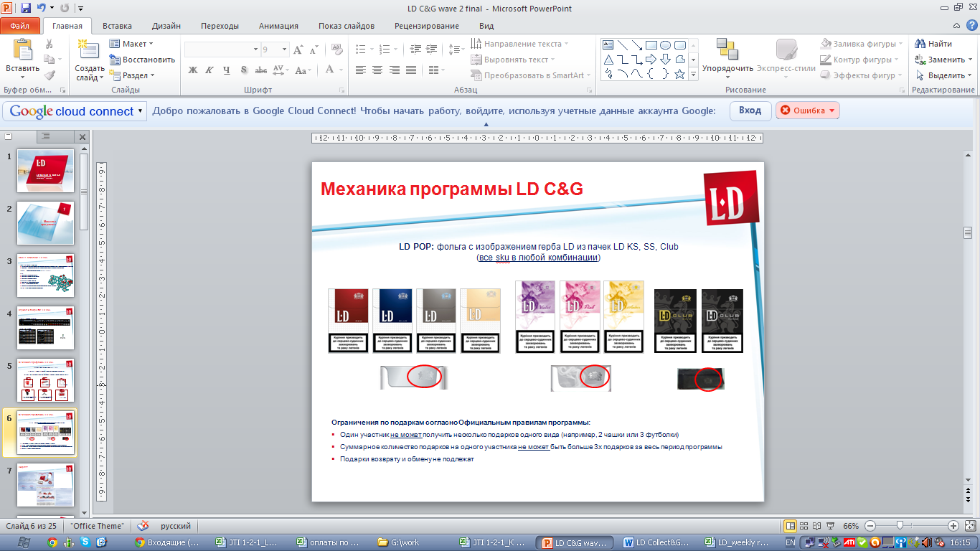Expand the shapes gallery More arrow
Screen dimensions: 980x551
click(694, 75)
